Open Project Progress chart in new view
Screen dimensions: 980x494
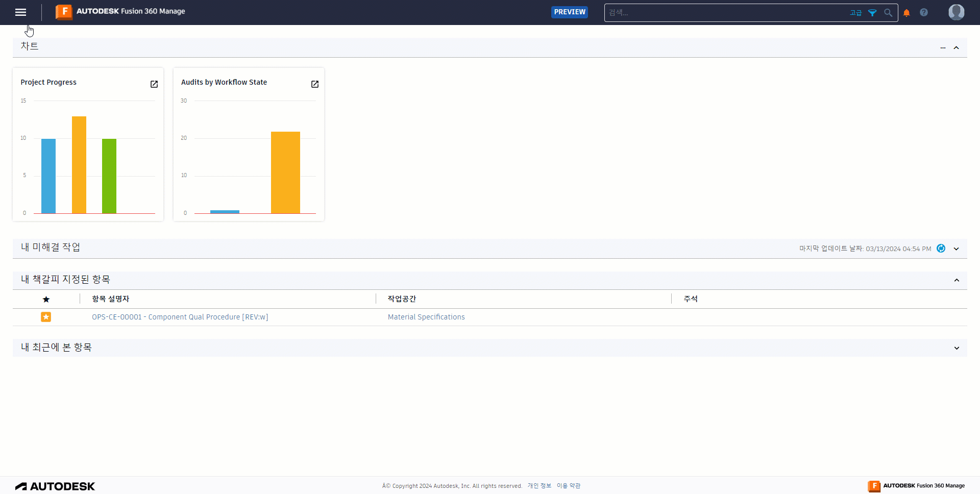(x=154, y=84)
